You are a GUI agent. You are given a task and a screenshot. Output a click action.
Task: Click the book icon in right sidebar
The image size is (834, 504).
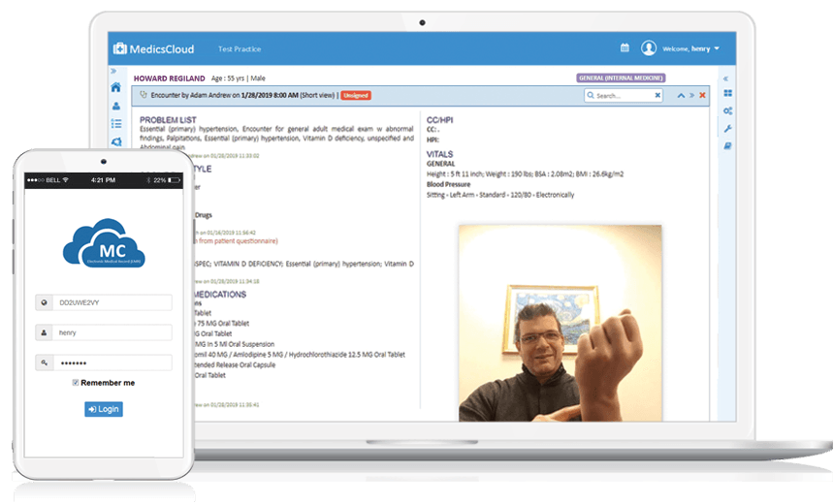tap(727, 146)
